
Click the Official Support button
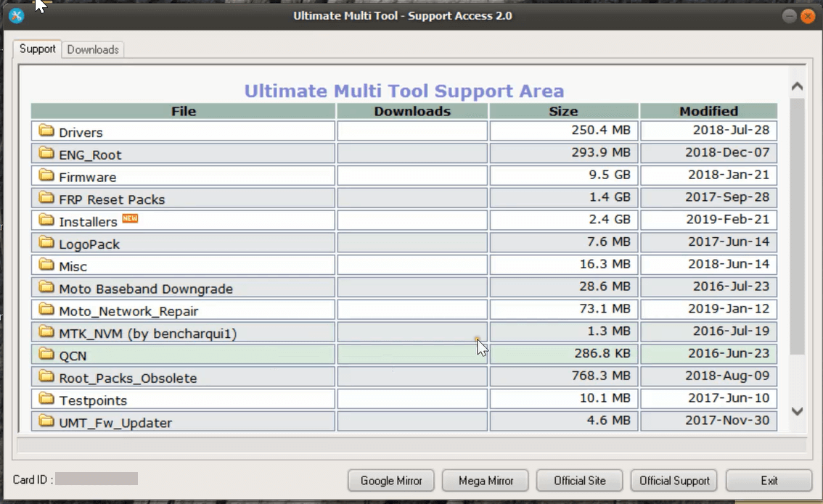[674, 480]
